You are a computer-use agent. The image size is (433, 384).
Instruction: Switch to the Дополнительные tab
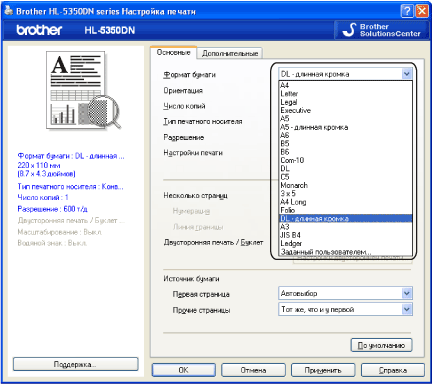click(230, 53)
